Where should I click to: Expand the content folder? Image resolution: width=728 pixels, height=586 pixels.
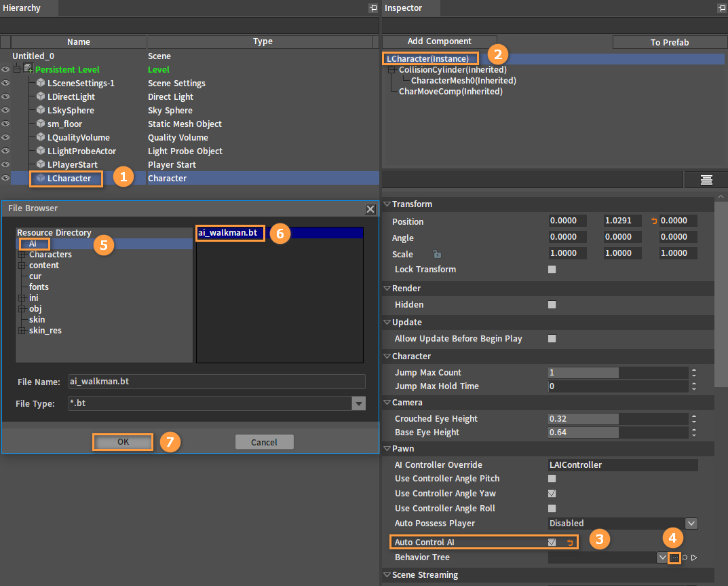[x=22, y=265]
